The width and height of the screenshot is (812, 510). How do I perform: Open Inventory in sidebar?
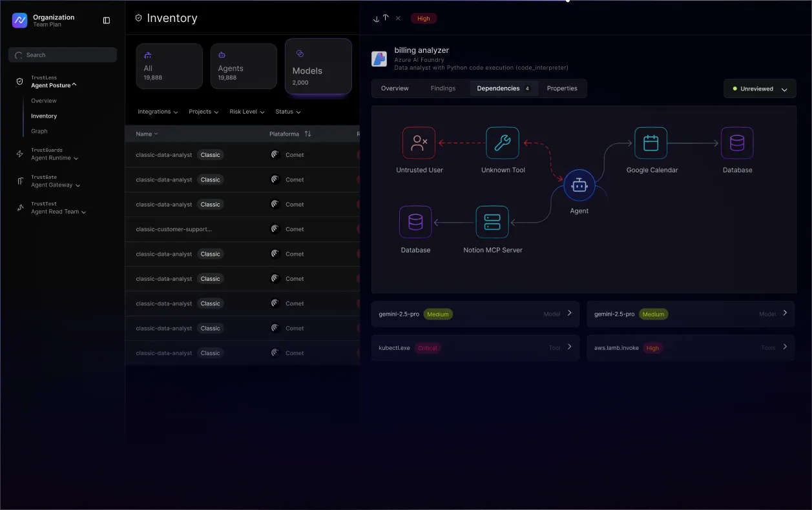44,116
